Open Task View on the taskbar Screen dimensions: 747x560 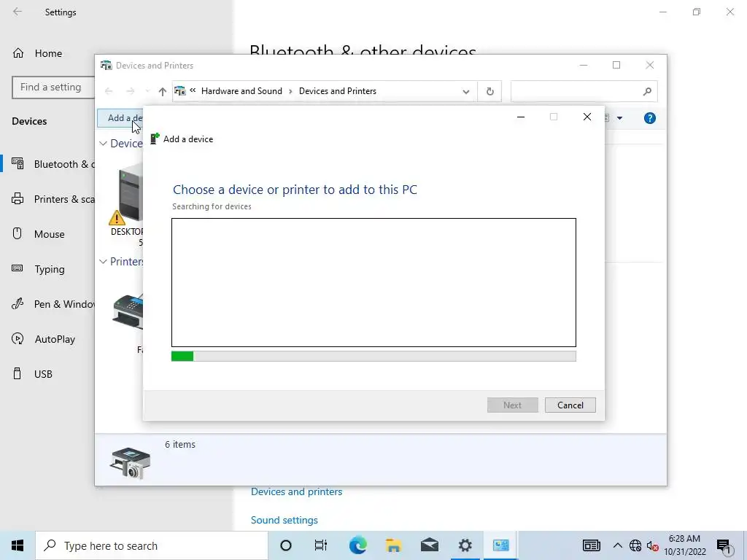(321, 545)
